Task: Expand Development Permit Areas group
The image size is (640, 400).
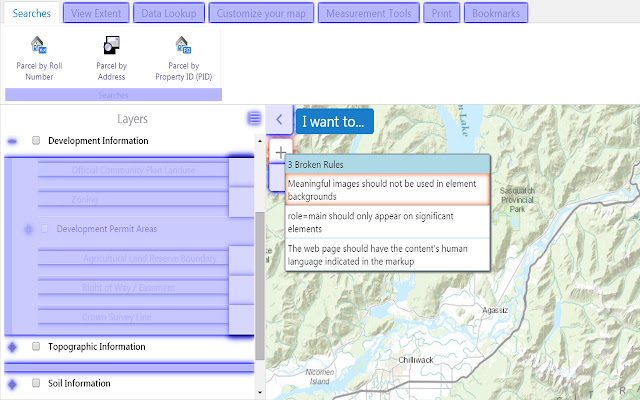Action: click(x=28, y=229)
